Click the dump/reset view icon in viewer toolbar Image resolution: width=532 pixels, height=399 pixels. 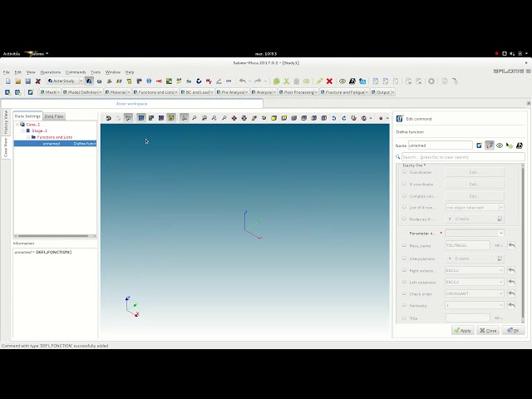click(108, 118)
